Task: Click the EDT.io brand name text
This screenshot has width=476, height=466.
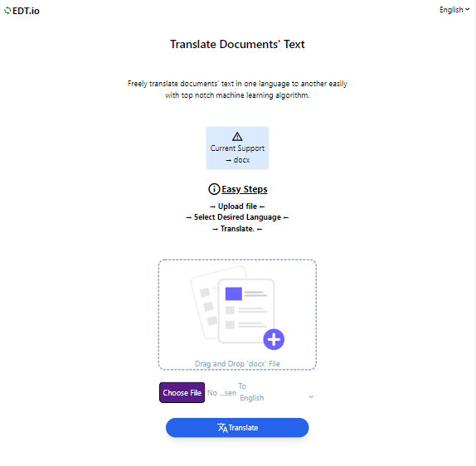Action: 26,11
